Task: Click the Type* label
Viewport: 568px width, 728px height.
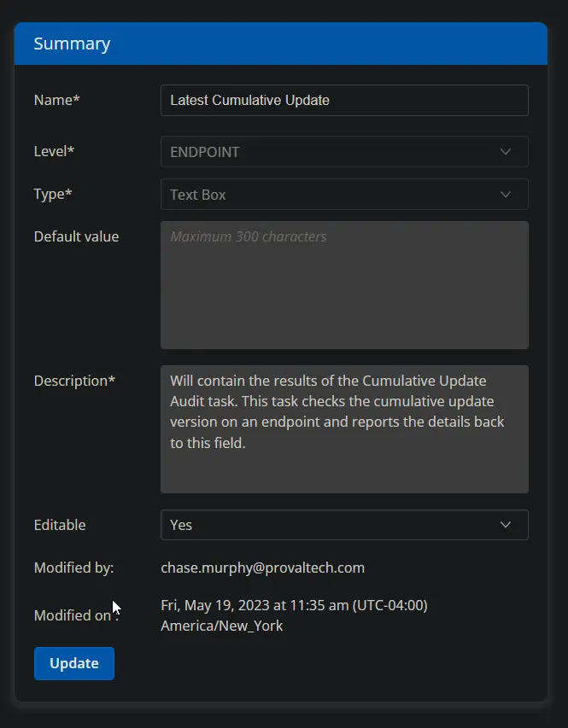Action: 52,194
